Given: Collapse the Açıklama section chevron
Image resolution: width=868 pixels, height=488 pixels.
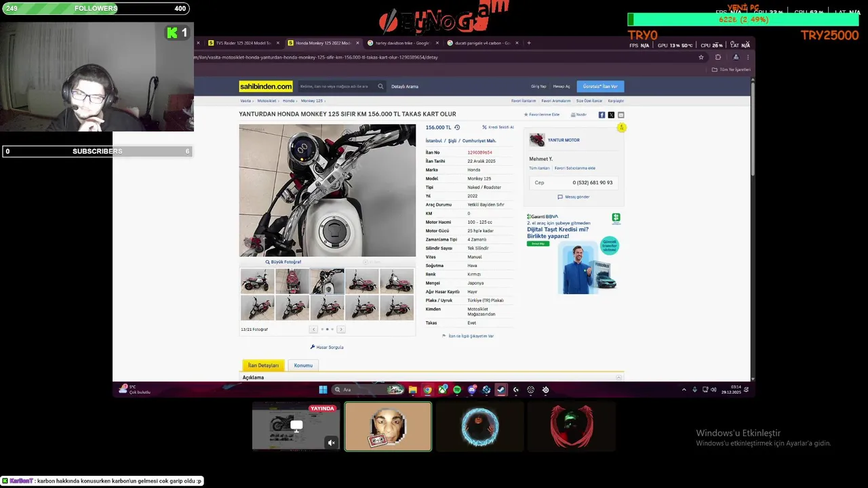Looking at the screenshot, I should click(x=618, y=378).
